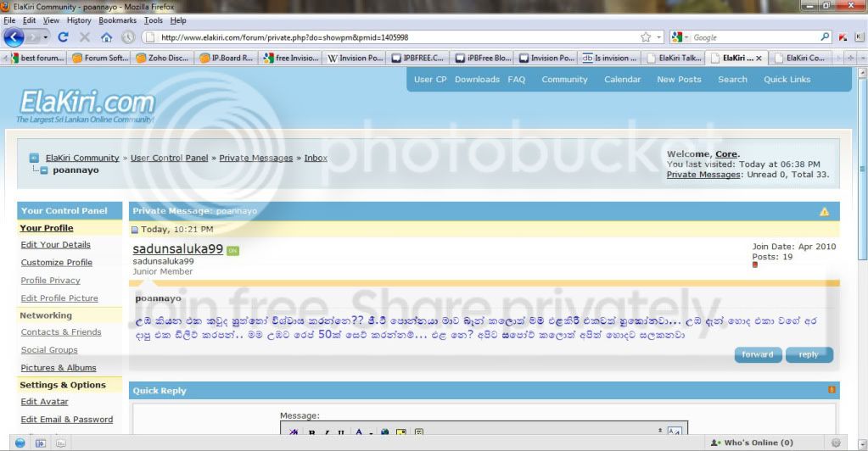
Task: Click the reply button
Action: (809, 354)
